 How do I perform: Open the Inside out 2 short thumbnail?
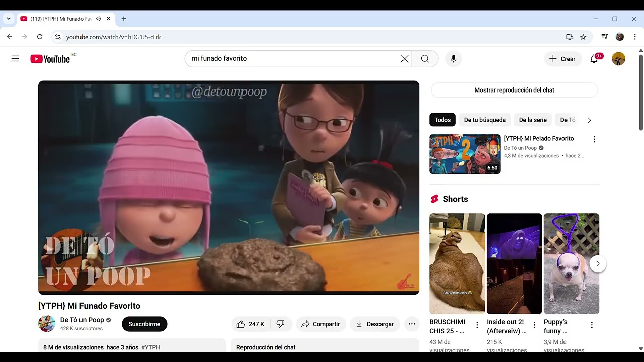(x=514, y=263)
